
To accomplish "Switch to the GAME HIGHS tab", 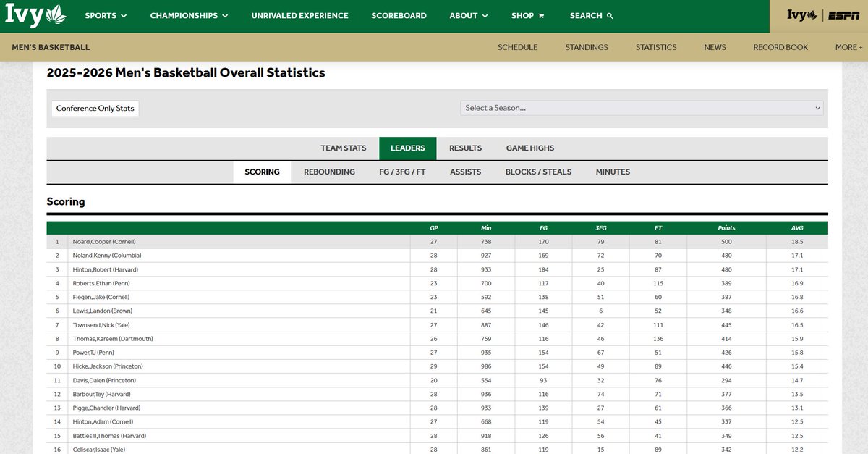I will pos(530,148).
